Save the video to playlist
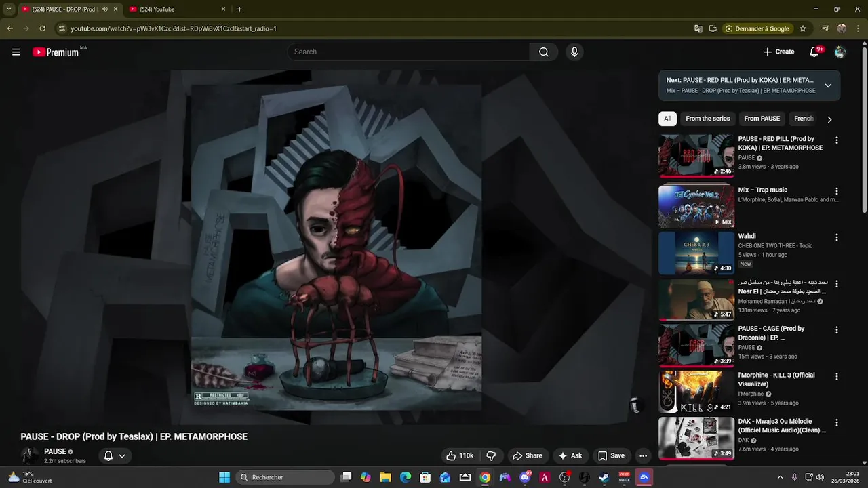The image size is (868, 488). point(611,456)
